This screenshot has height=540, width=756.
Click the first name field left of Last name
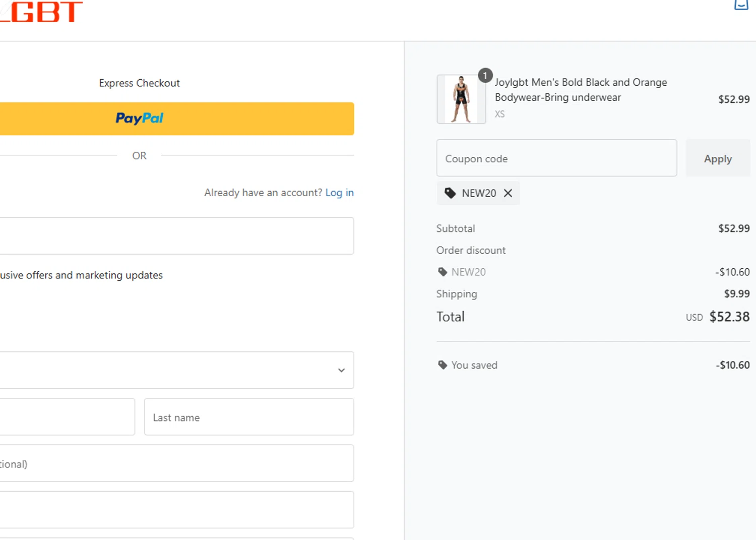coord(67,417)
